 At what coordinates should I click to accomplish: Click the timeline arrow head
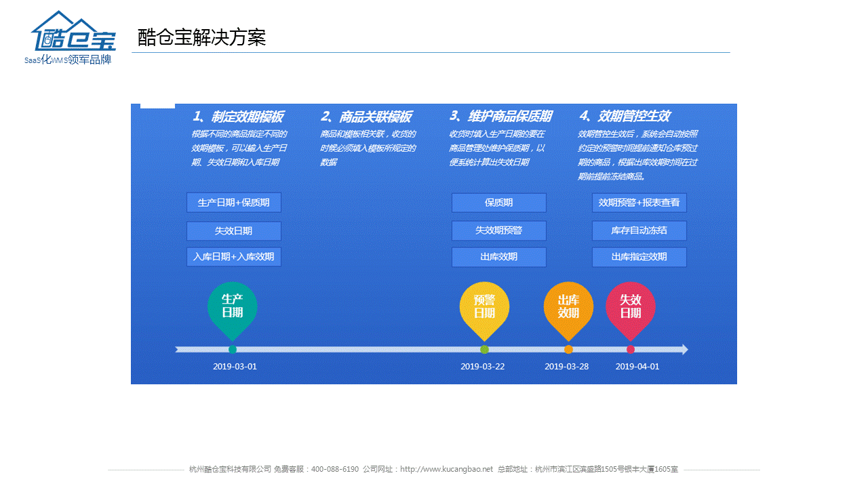[x=684, y=350]
